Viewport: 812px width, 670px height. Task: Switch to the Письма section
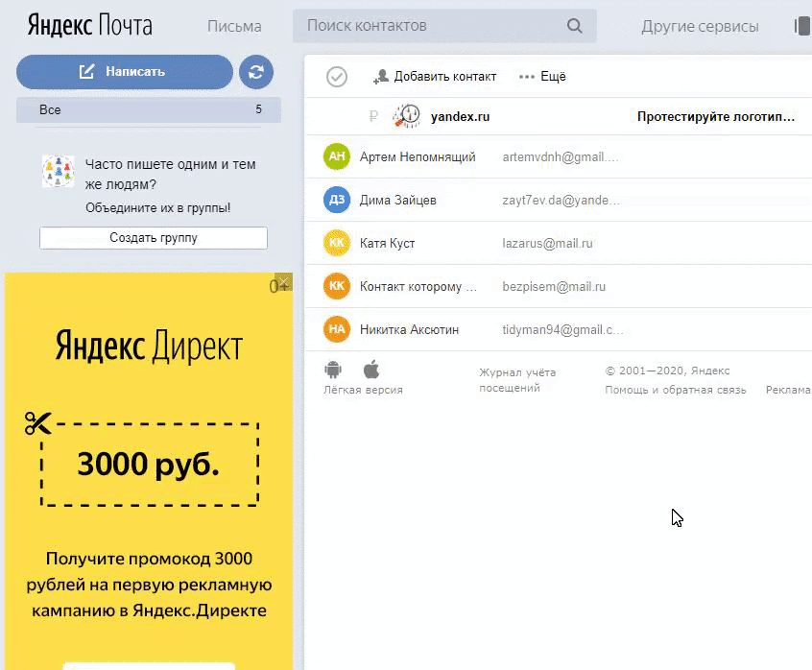[x=234, y=27]
